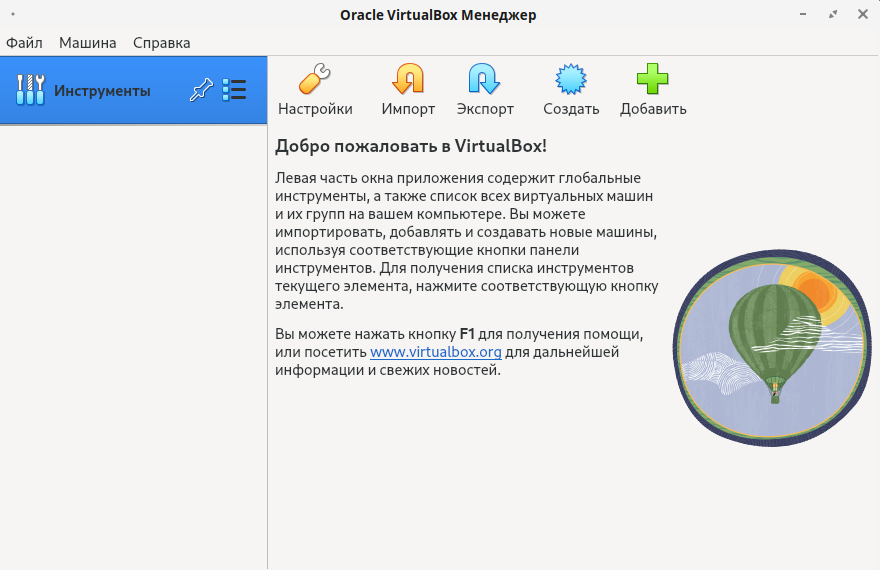Open the Файл menu
The height and width of the screenshot is (570, 880).
pos(24,43)
